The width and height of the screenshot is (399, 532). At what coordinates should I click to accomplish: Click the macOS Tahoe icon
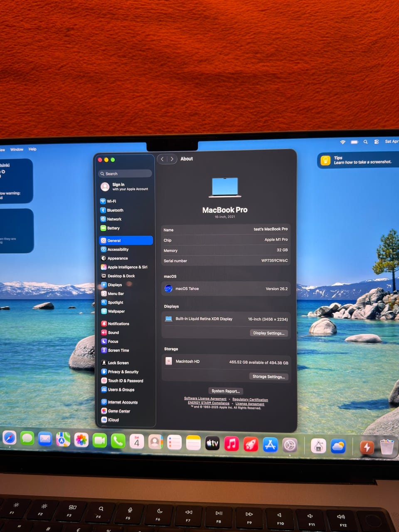tap(168, 288)
